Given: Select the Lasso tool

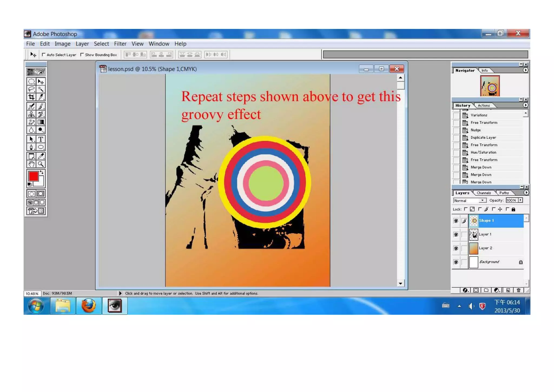Looking at the screenshot, I should (x=31, y=89).
